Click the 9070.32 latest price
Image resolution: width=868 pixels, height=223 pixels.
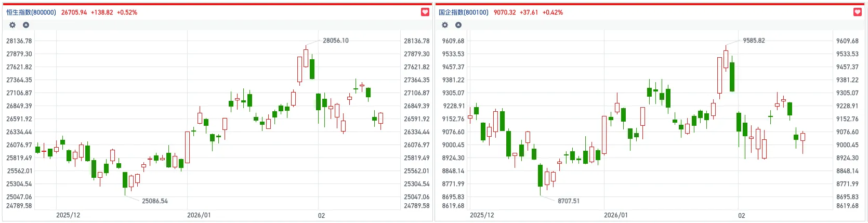505,12
